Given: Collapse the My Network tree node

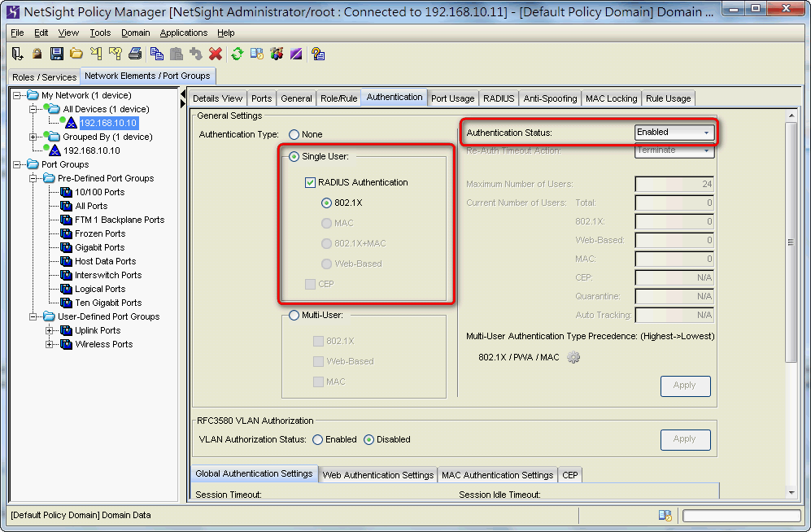Looking at the screenshot, I should coord(17,95).
